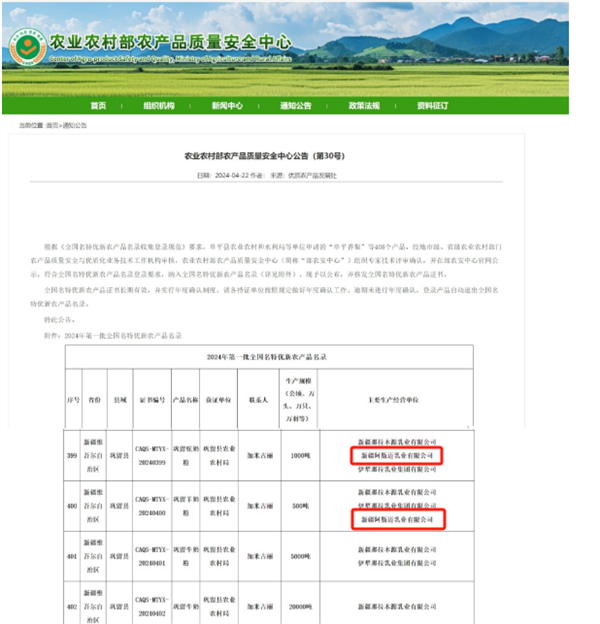The width and height of the screenshot is (600, 624).
Task: Open the 资料征订 navigation menu item
Action: [432, 105]
